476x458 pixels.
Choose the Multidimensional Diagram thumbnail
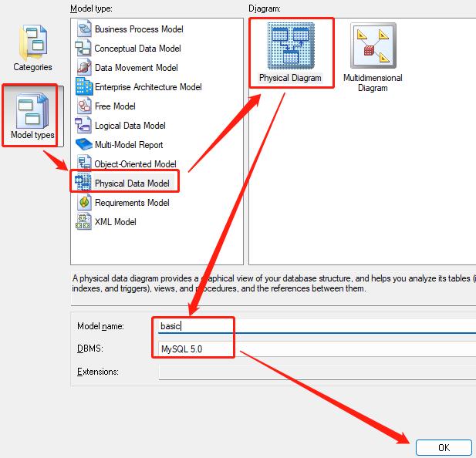point(373,45)
